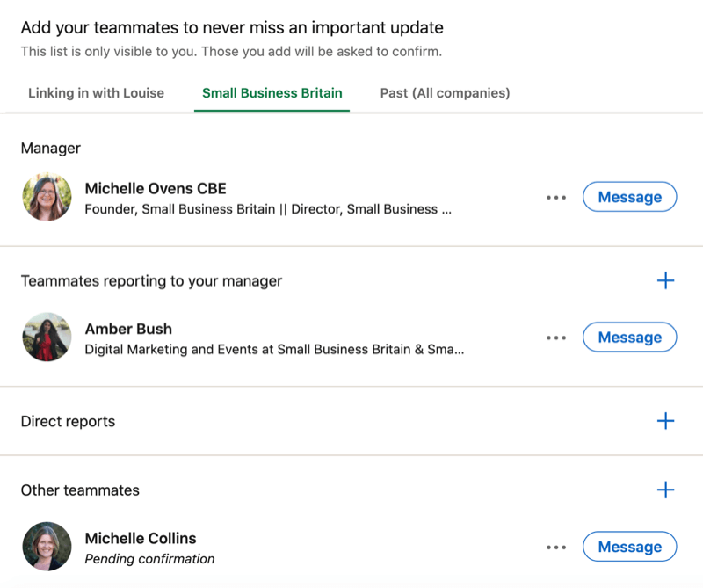Click the 'Pending confirmation' status text
Screen dimensions: 703x588
click(x=149, y=559)
